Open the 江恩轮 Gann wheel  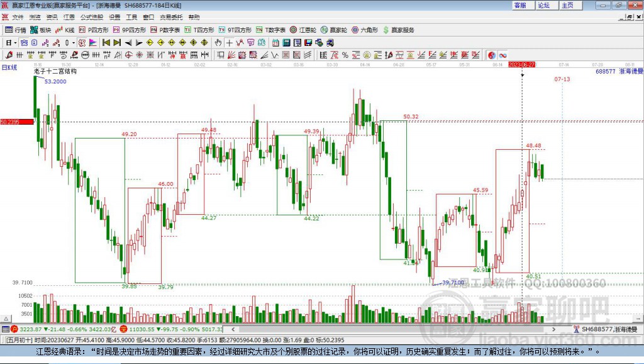(303, 30)
